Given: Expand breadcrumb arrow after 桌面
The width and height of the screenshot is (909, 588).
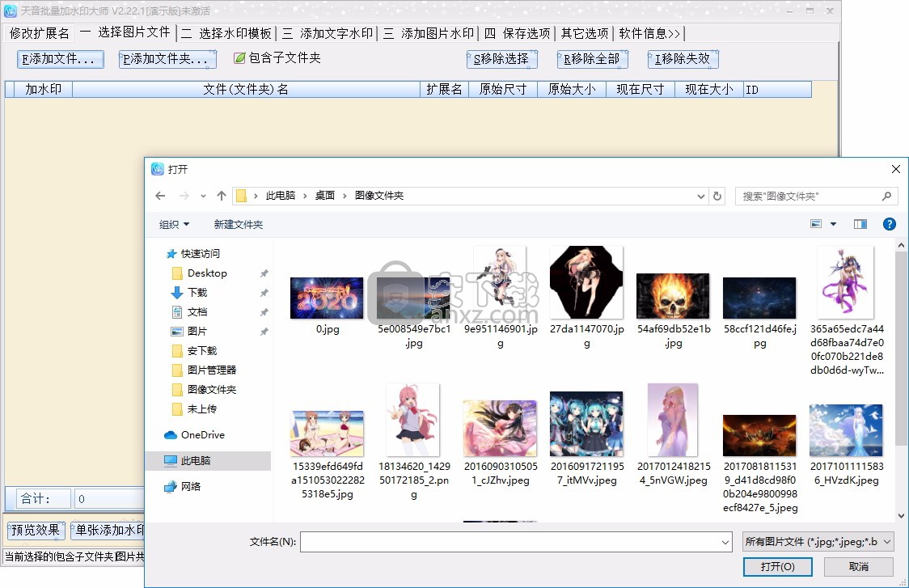Looking at the screenshot, I should [345, 196].
